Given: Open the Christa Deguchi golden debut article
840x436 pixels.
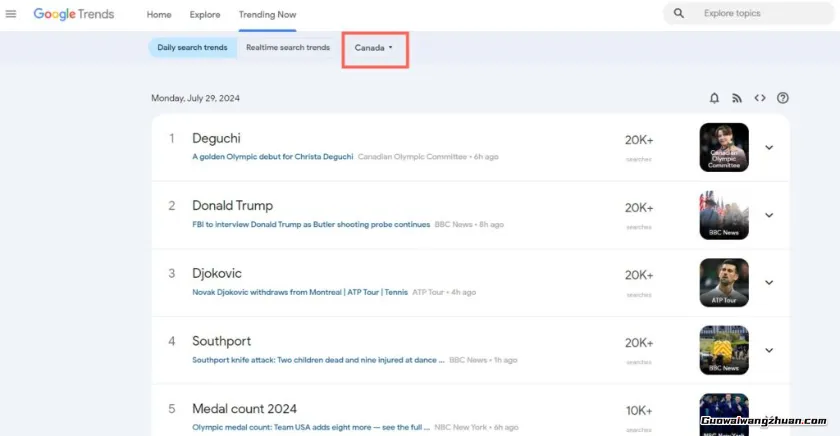Looking at the screenshot, I should point(272,157).
